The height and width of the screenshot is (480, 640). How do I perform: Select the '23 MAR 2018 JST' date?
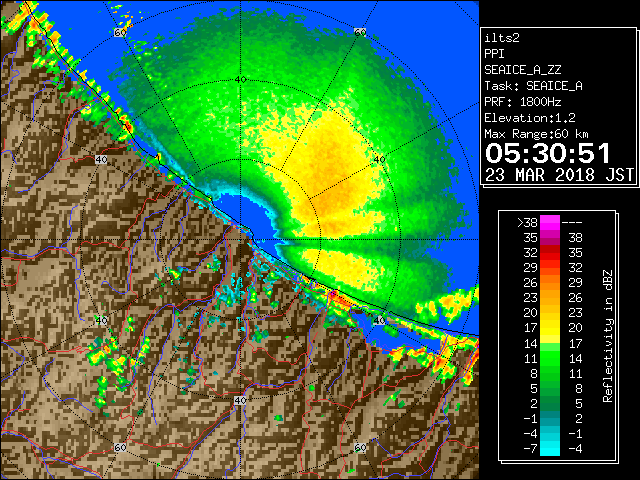(x=559, y=175)
